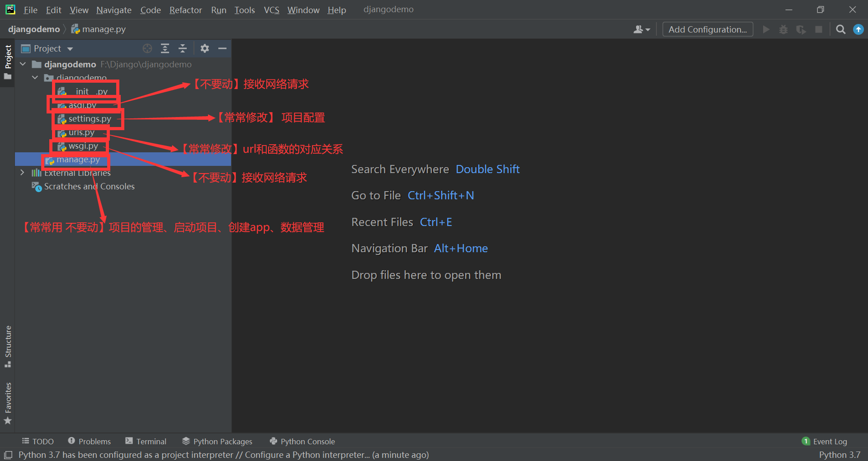The image size is (868, 461).
Task: Open the Python Console tool window
Action: pos(302,441)
